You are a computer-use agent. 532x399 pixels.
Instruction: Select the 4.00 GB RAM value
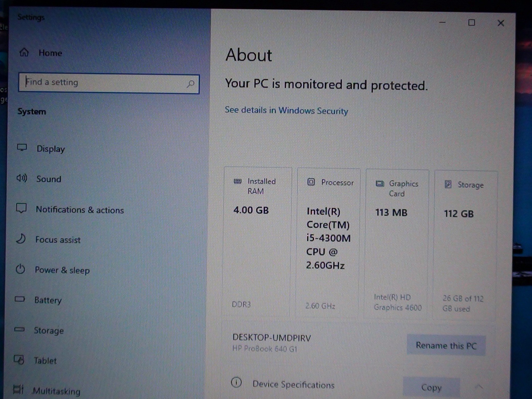click(251, 210)
